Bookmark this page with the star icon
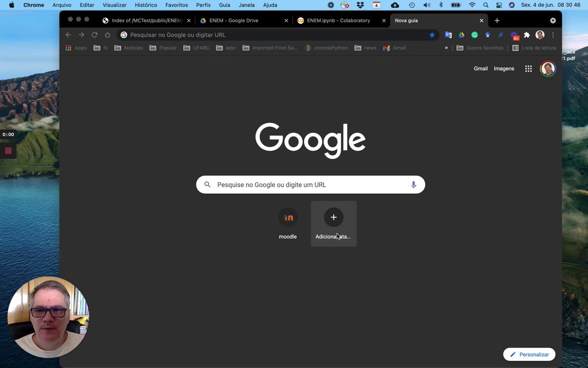Image resolution: width=588 pixels, height=368 pixels. pos(432,35)
